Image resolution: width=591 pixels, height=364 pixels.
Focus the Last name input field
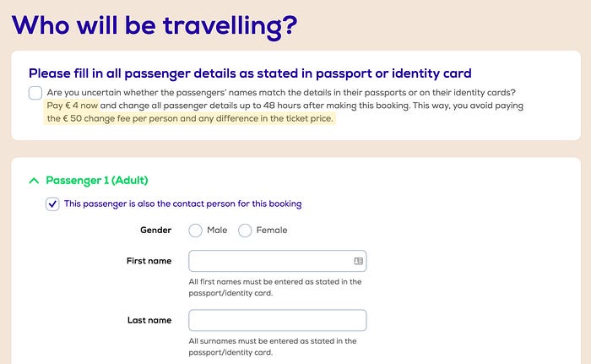click(277, 320)
